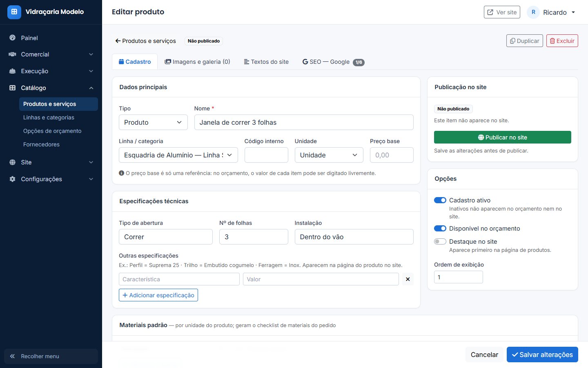This screenshot has height=368, width=588.
Task: Open the Unidade dropdown
Action: point(329,155)
